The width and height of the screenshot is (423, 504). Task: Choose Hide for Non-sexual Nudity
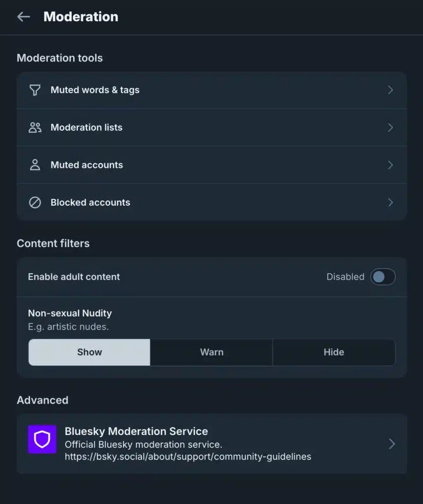pos(334,352)
